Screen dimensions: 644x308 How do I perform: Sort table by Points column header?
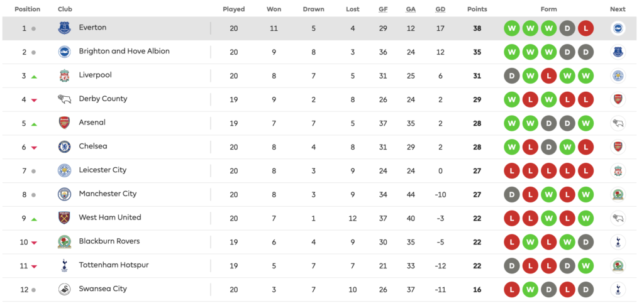coord(477,9)
